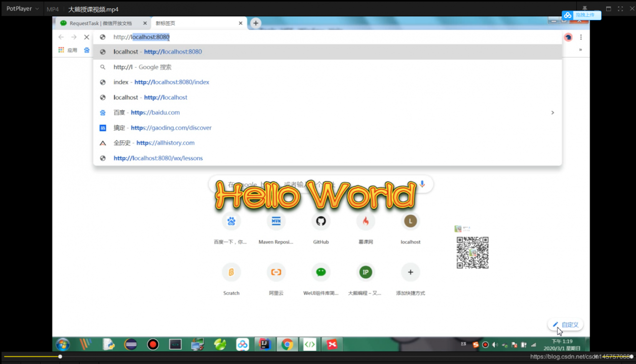The width and height of the screenshot is (636, 364).
Task: Switch to the RequestTask 微信开放文档 tab
Action: pos(101,23)
